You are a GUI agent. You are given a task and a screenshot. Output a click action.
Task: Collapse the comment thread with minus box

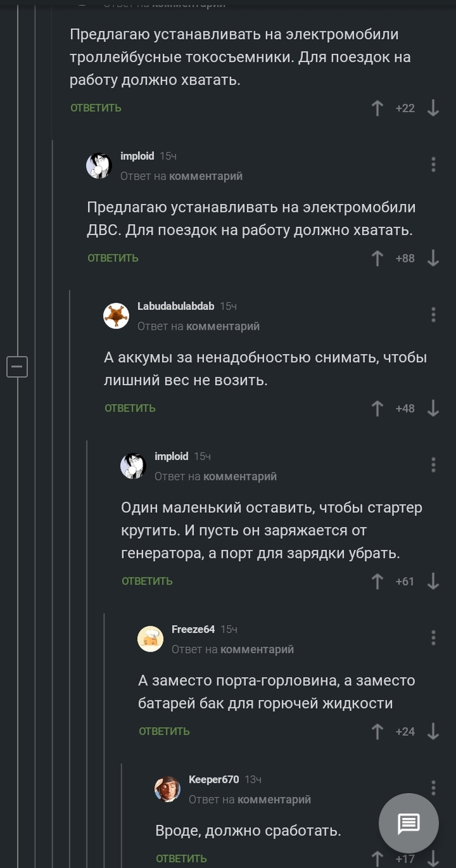17,367
